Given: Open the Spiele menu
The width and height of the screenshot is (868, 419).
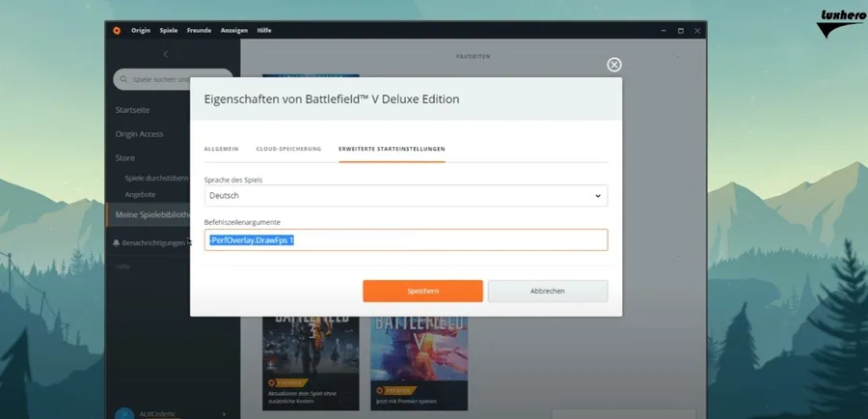Looking at the screenshot, I should (x=169, y=31).
